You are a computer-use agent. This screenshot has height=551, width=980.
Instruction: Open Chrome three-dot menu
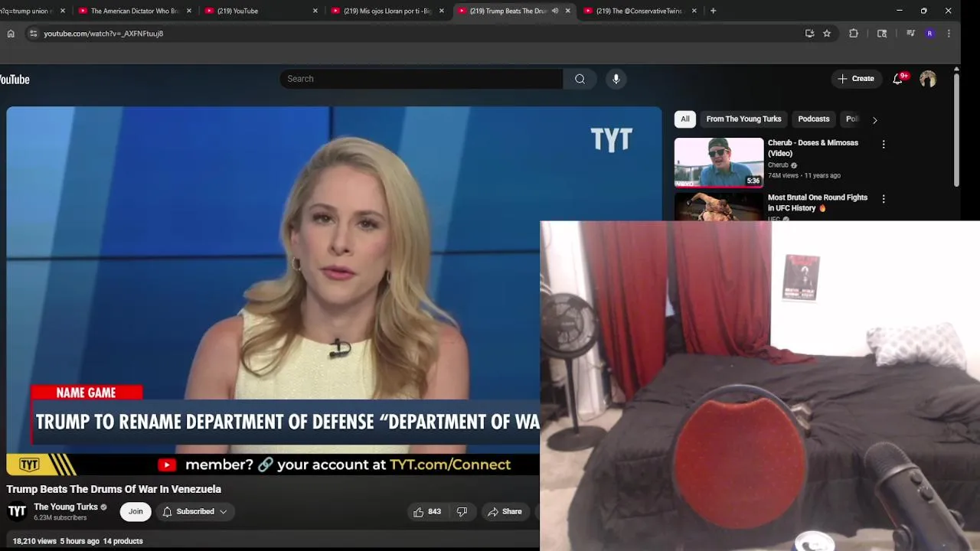pos(949,34)
